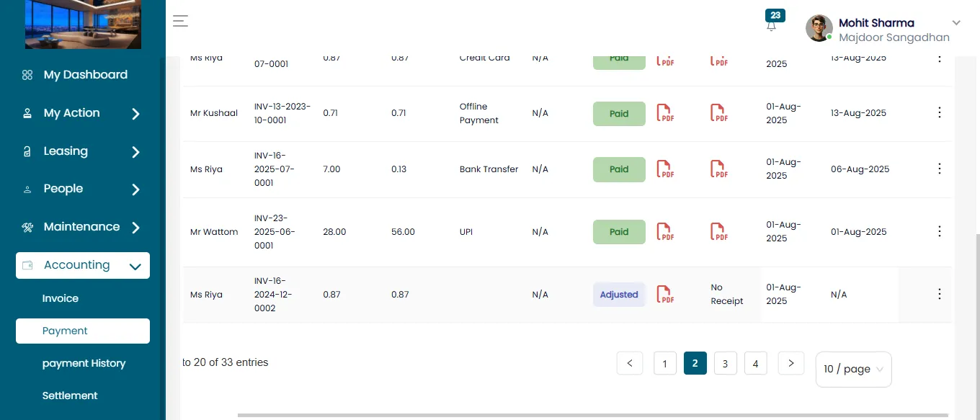Open the three-dot menu for Mr Kushaal
This screenshot has height=420, width=980.
click(939, 112)
